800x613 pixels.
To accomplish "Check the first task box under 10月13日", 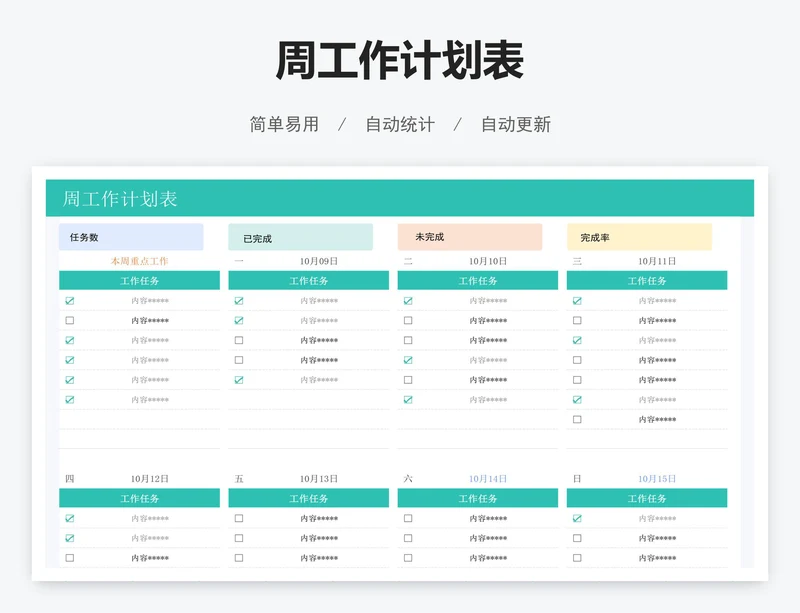I will (x=239, y=519).
